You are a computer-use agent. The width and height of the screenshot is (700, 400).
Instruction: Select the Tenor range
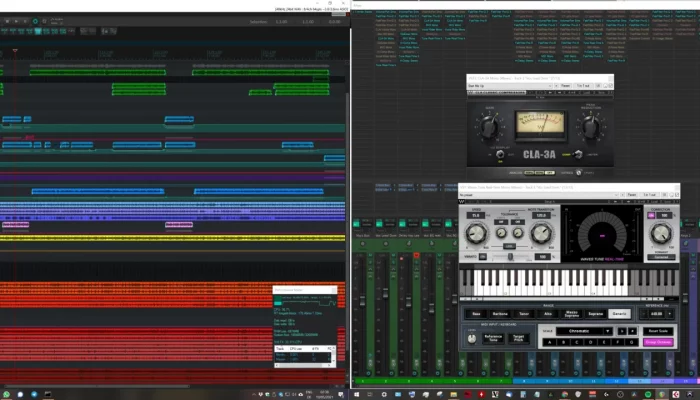click(524, 314)
